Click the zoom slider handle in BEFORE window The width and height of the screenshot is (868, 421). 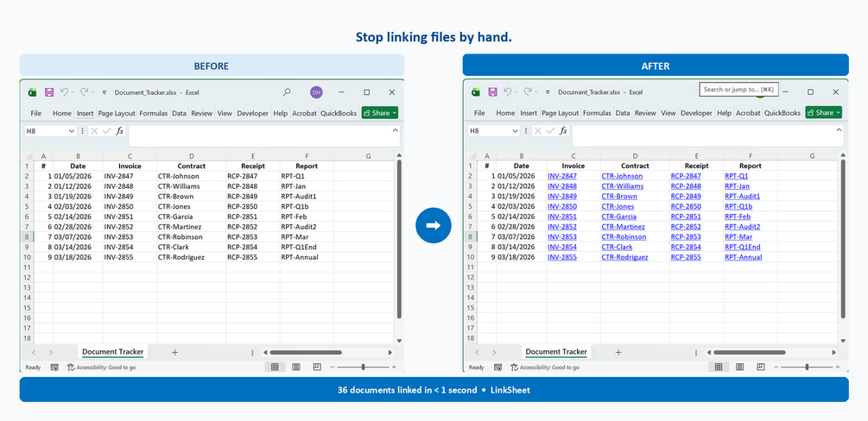[x=363, y=367]
